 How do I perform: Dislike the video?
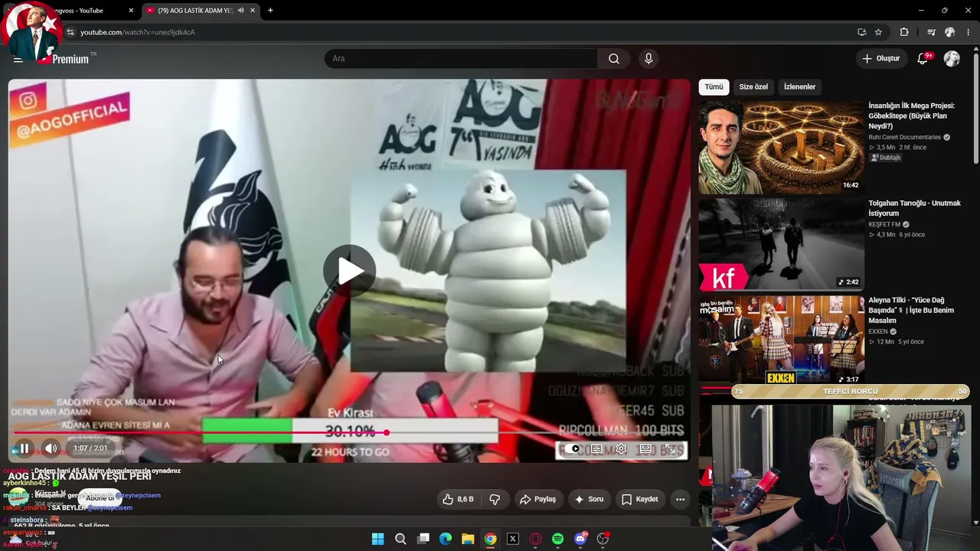[x=495, y=499]
